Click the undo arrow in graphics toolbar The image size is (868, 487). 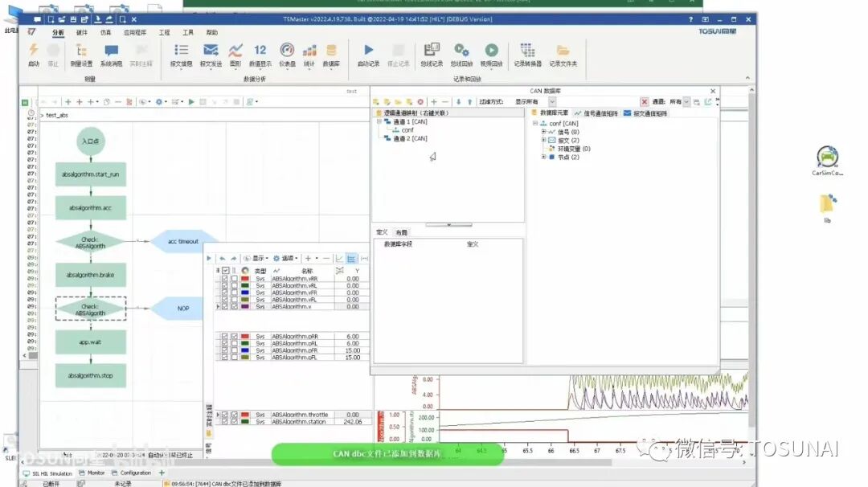[223, 259]
